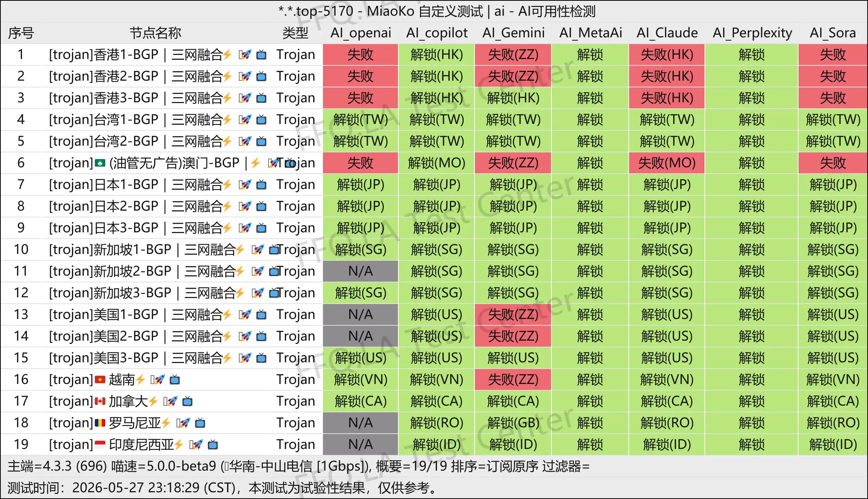Click the TV emoji in the 越南 row
Viewport: 868px width, 499px height.
click(x=175, y=380)
